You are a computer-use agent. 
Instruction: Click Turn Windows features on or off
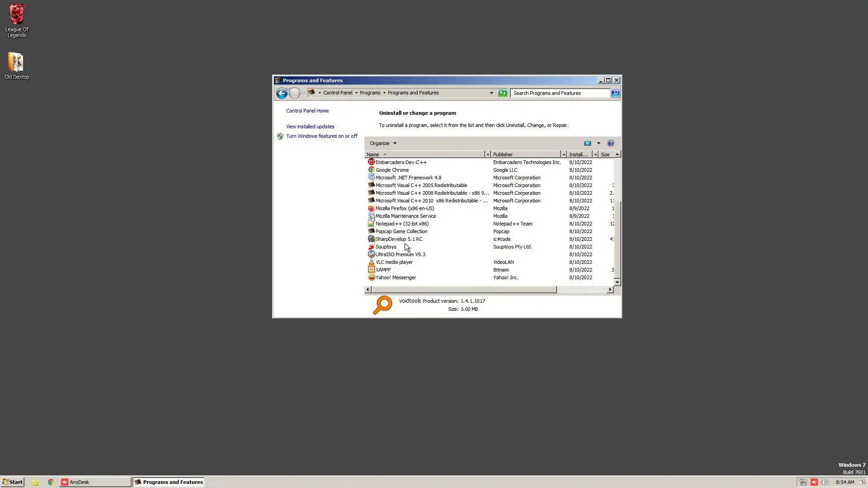[x=321, y=136]
